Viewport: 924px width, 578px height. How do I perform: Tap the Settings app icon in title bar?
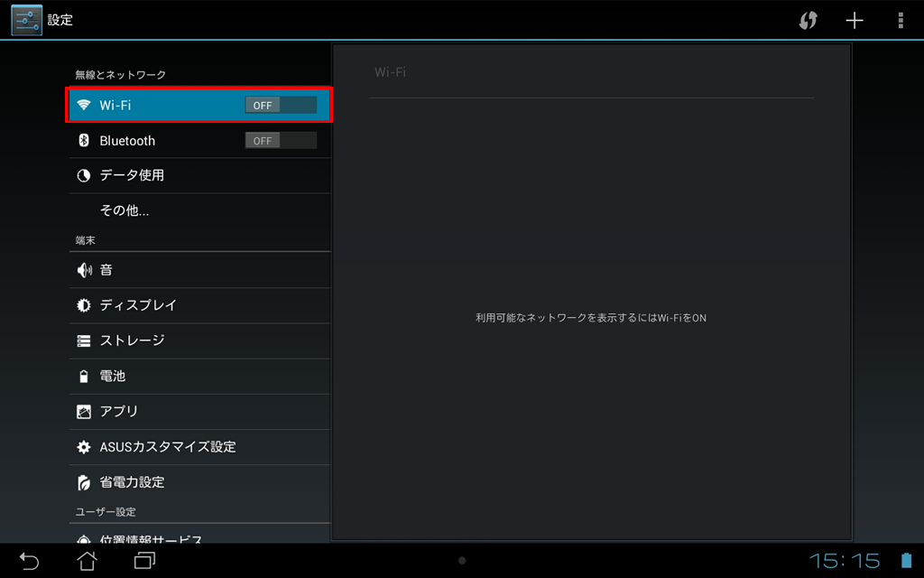tap(27, 20)
